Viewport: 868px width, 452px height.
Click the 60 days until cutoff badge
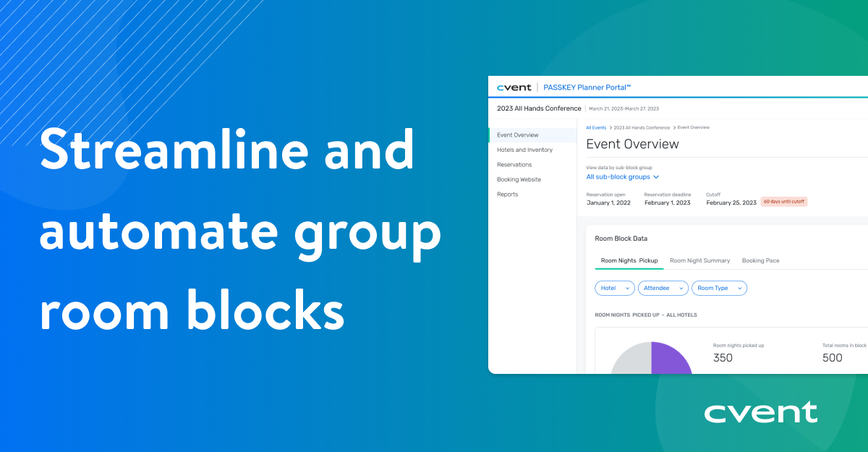pos(784,201)
